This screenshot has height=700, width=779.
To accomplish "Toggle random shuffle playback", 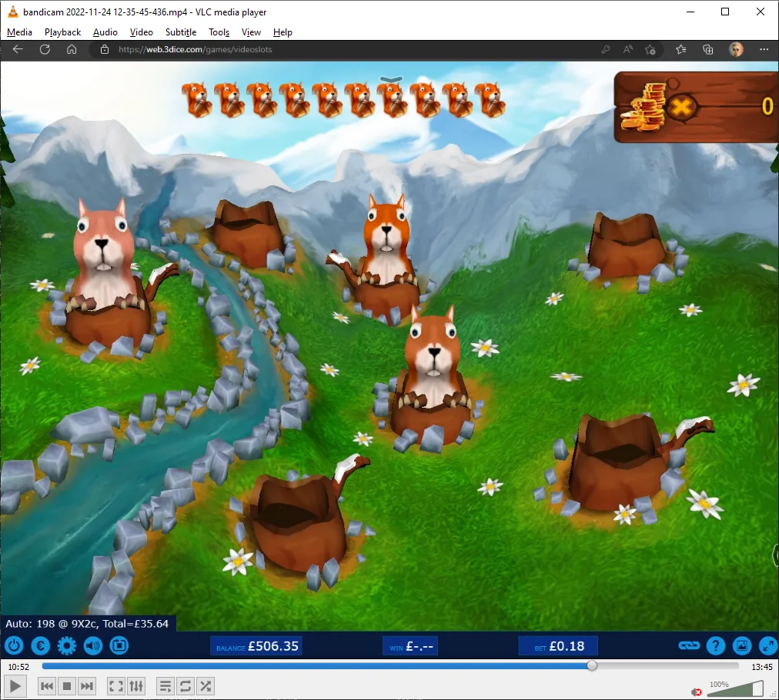I will (206, 687).
